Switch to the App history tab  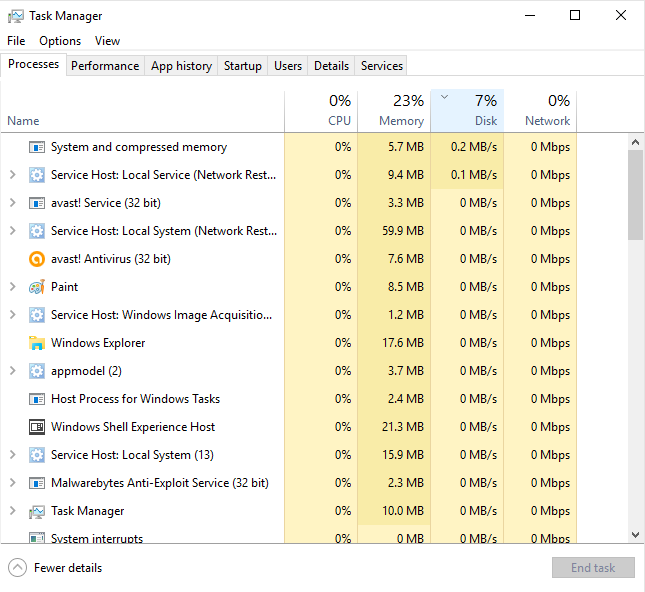[x=181, y=66]
